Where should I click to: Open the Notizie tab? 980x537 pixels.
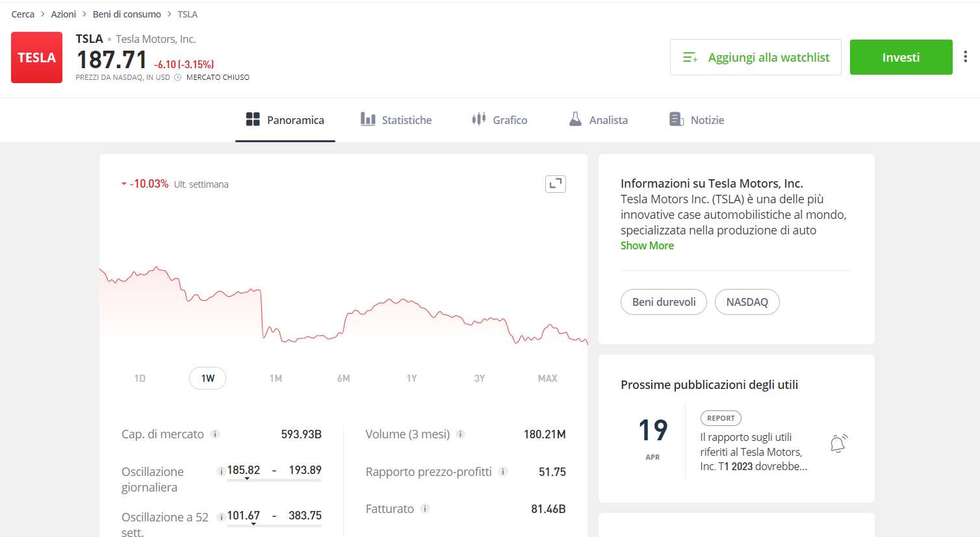tap(697, 119)
